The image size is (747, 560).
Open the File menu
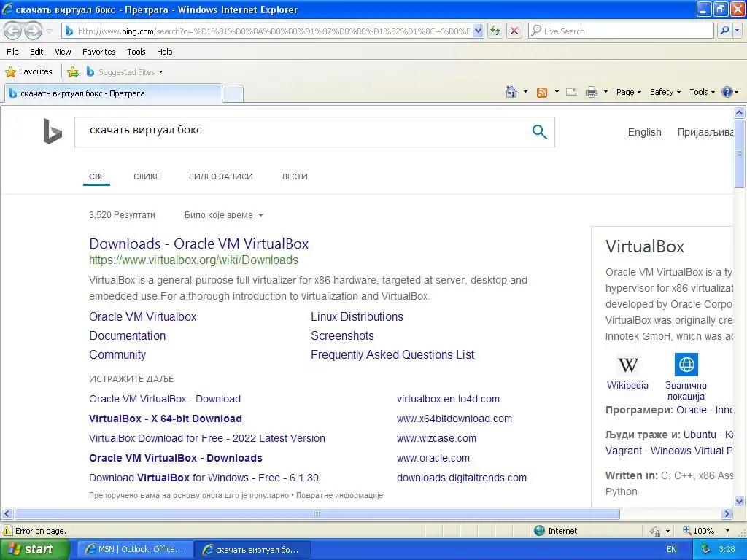pyautogui.click(x=13, y=52)
